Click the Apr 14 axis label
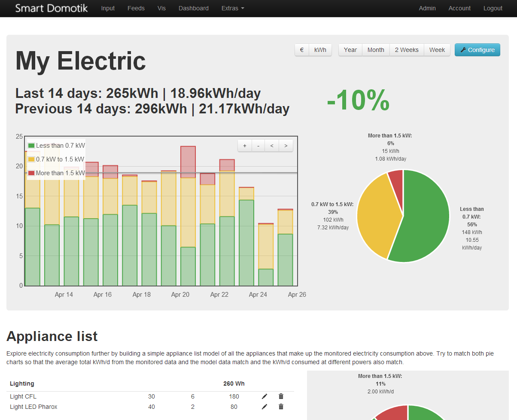517x420 pixels. [x=64, y=295]
